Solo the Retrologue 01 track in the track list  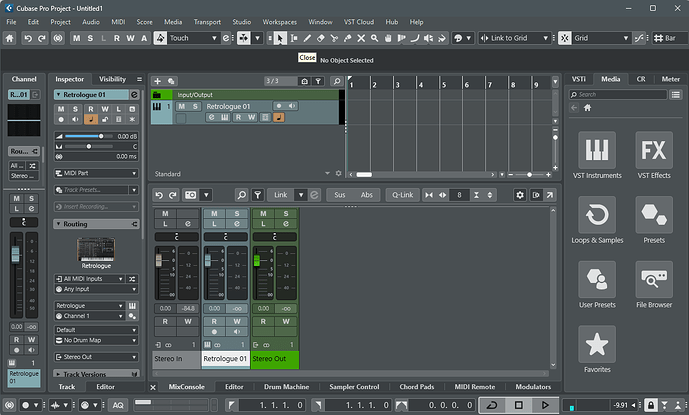tap(195, 106)
